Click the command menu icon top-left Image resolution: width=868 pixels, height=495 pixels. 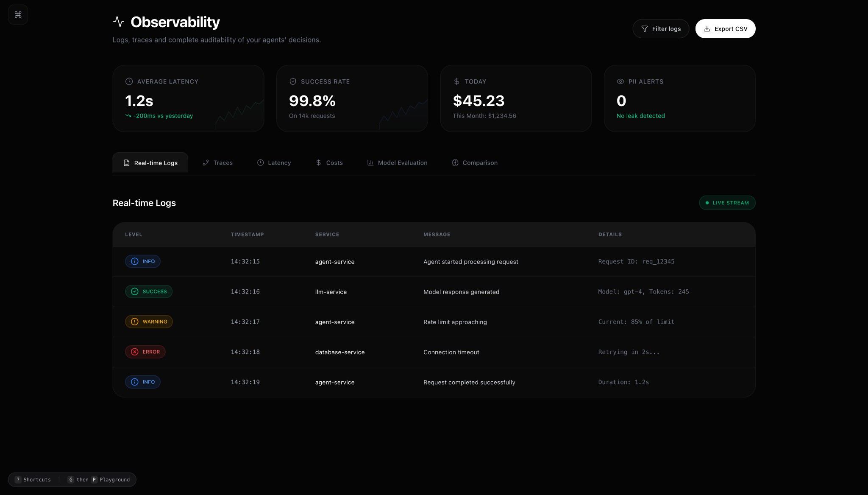tap(18, 15)
